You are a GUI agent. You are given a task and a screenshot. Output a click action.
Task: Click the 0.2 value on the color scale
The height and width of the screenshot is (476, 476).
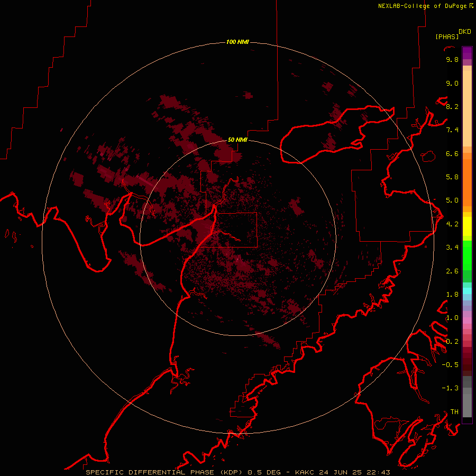452,342
